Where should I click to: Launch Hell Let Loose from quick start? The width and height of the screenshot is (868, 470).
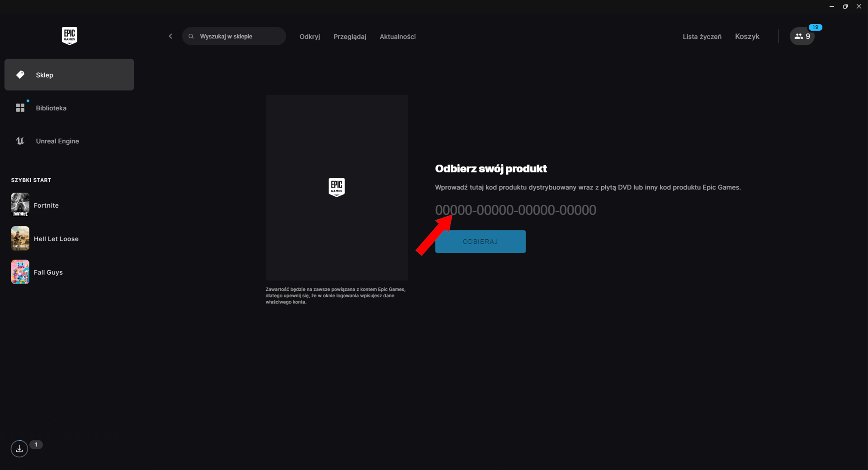pos(56,239)
